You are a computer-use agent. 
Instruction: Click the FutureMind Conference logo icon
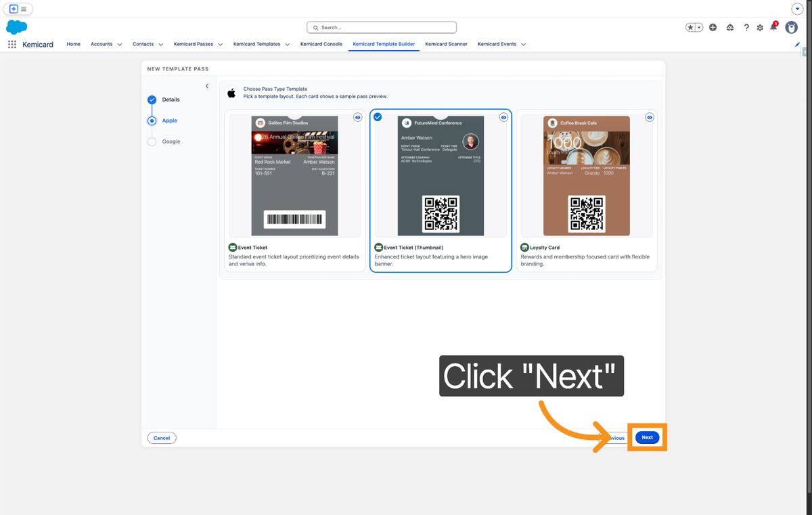[x=407, y=123]
